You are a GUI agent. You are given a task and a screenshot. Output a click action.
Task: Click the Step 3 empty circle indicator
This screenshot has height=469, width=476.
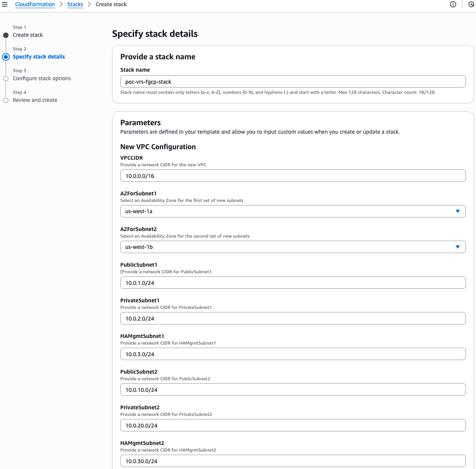6,79
